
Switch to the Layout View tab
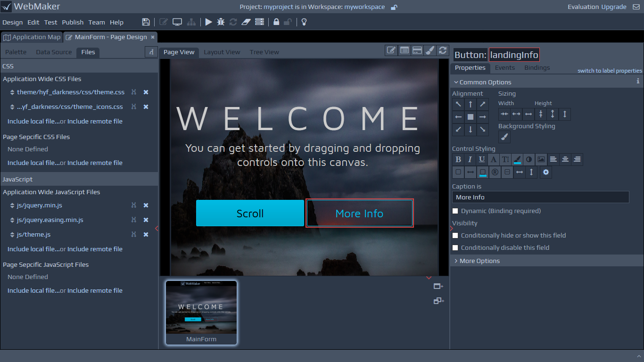tap(222, 52)
